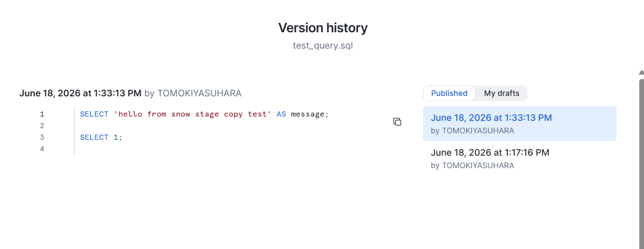Click the 'SELECT 1;' code line
This screenshot has width=644, height=249.
pyautogui.click(x=101, y=138)
